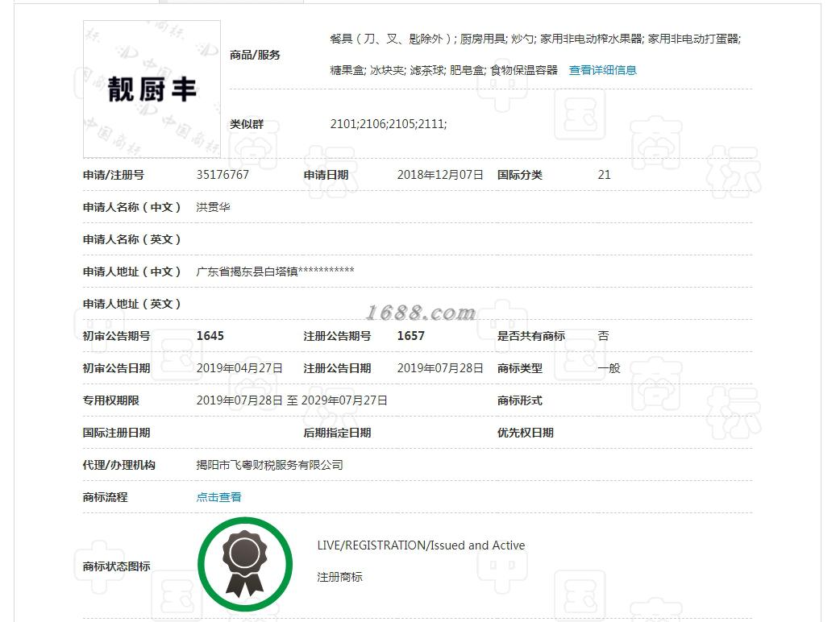
Task: Click the date 2019年04月27日
Action: [239, 368]
